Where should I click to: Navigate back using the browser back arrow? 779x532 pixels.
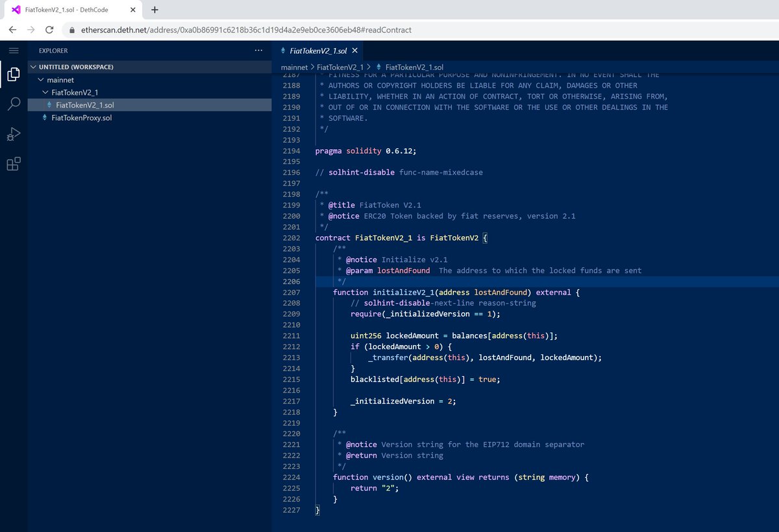click(12, 29)
